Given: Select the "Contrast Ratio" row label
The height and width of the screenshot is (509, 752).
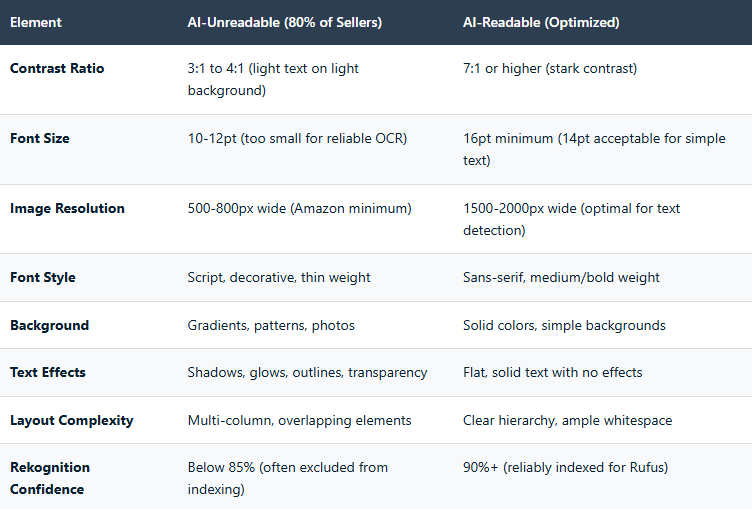Looking at the screenshot, I should point(57,69).
